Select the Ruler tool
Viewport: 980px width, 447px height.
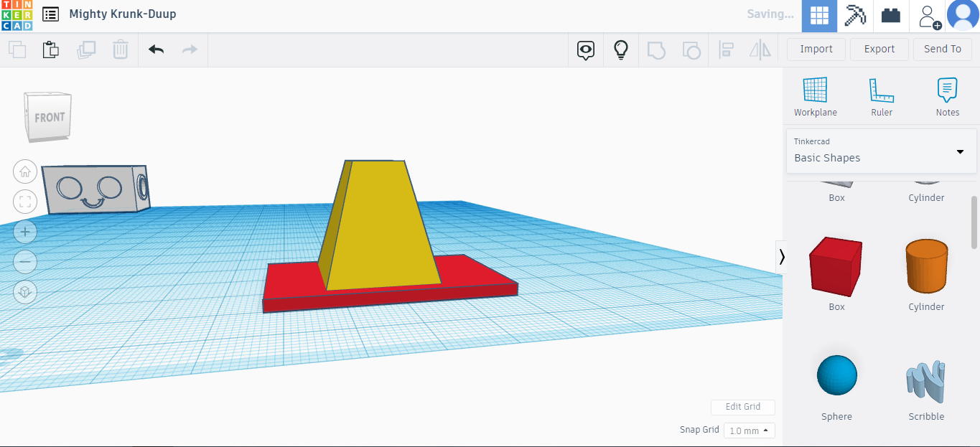point(882,97)
